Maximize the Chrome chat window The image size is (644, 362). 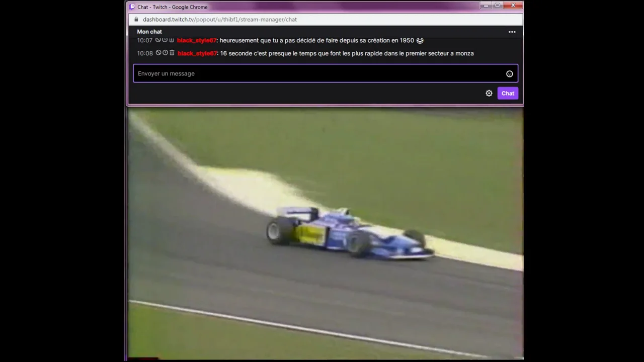click(x=498, y=6)
